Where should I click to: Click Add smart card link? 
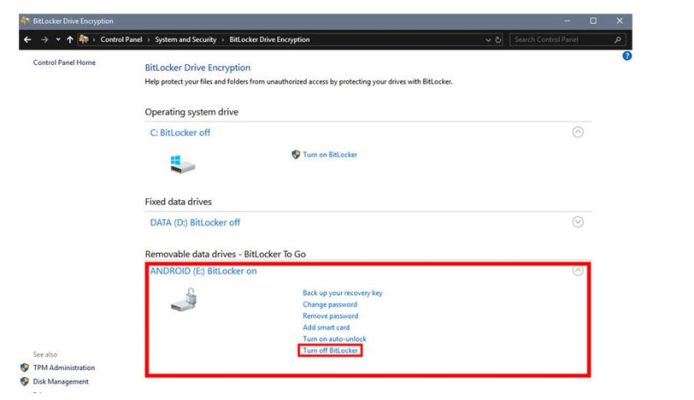tap(326, 327)
